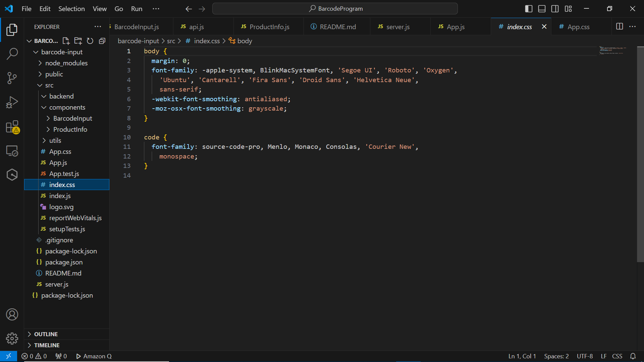The height and width of the screenshot is (362, 644).
Task: Expand the node_modules folder
Action: [x=66, y=63]
